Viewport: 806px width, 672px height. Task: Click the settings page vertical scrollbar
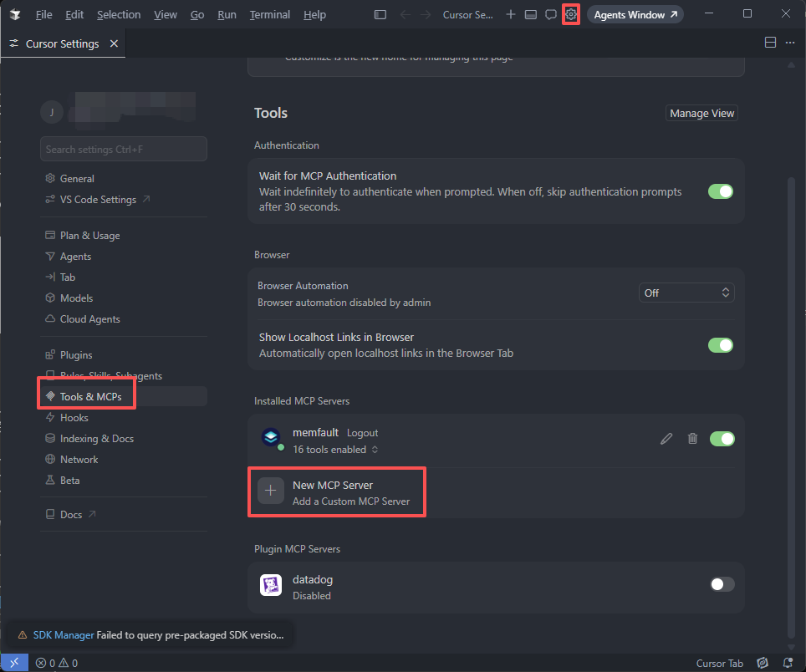click(x=791, y=409)
